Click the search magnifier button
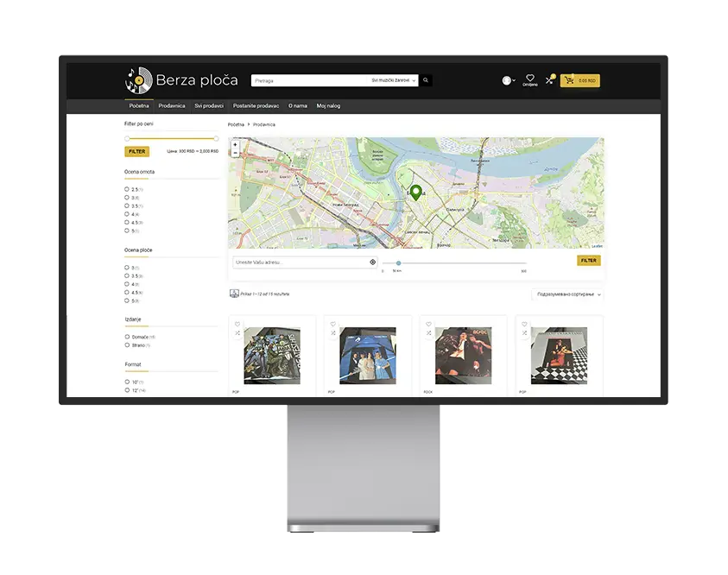Viewport: 728px width, 575px height. [x=425, y=80]
